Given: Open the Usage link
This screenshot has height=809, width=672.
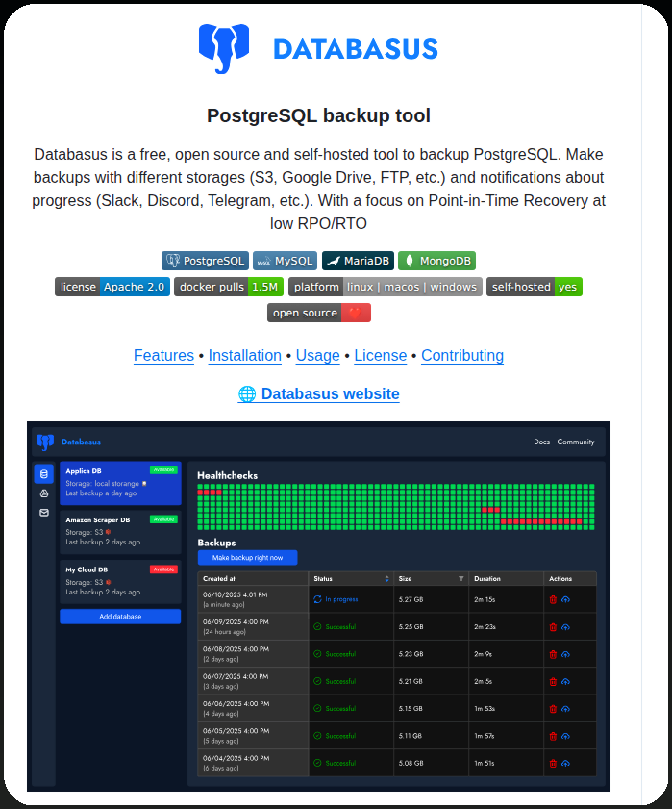Looking at the screenshot, I should [x=317, y=356].
